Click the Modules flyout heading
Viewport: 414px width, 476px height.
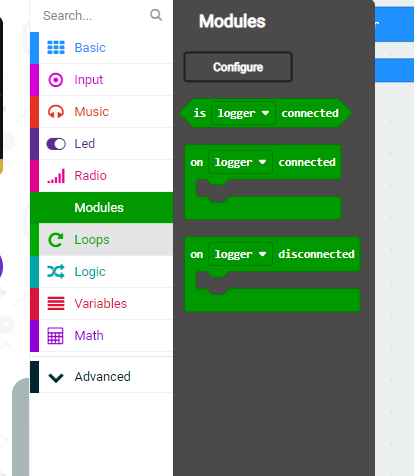pyautogui.click(x=232, y=21)
